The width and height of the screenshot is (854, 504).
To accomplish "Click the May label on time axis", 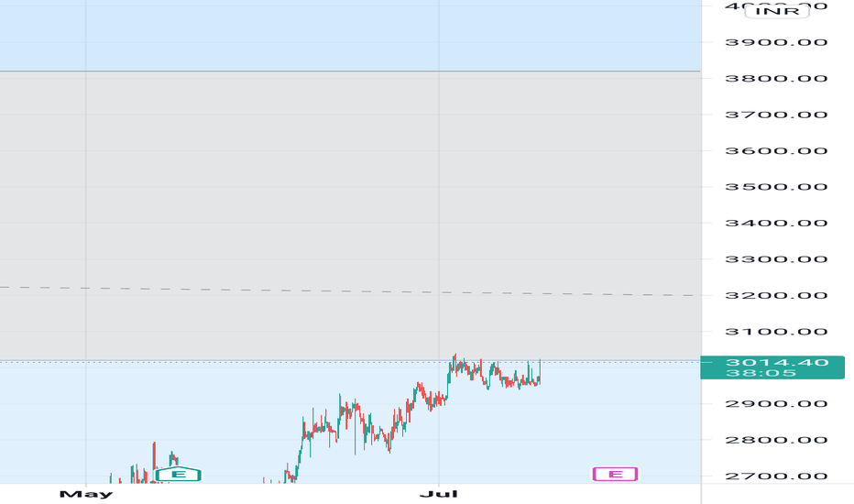I will point(86,494).
